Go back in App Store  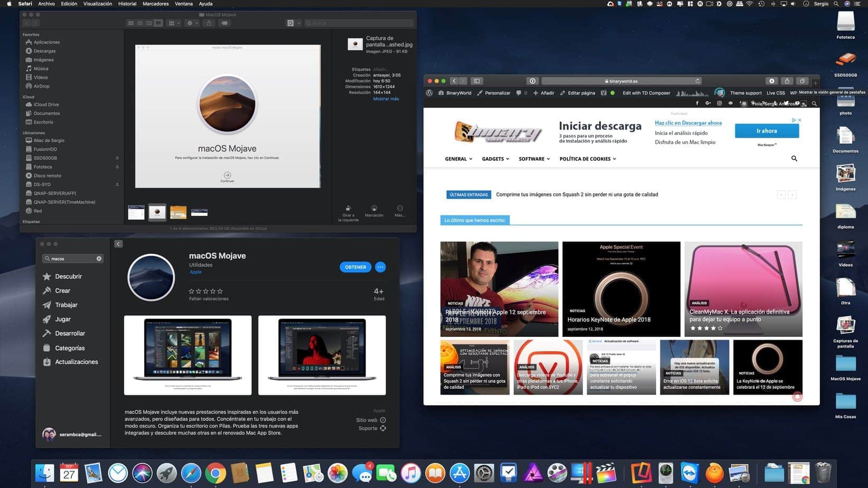pyautogui.click(x=118, y=244)
